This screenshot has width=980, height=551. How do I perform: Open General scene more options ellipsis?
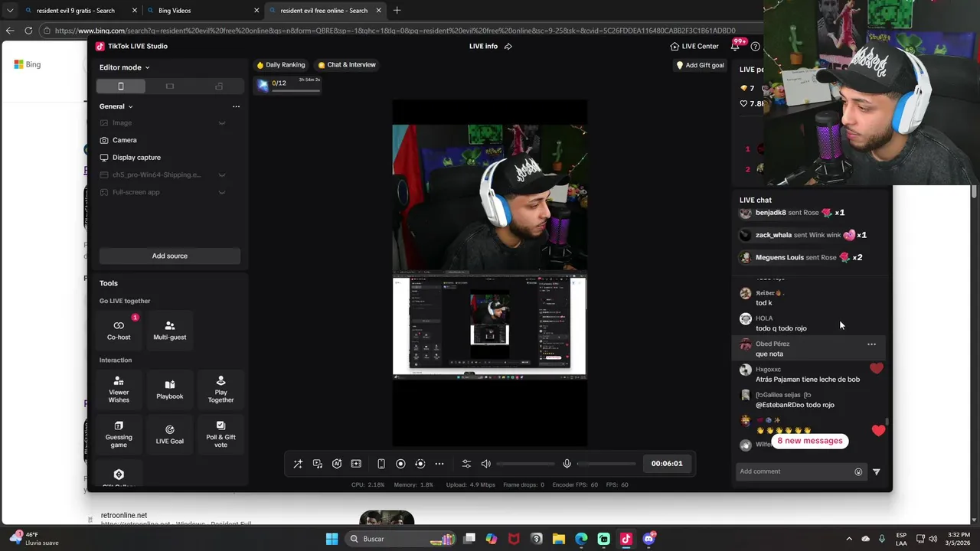[x=236, y=106]
